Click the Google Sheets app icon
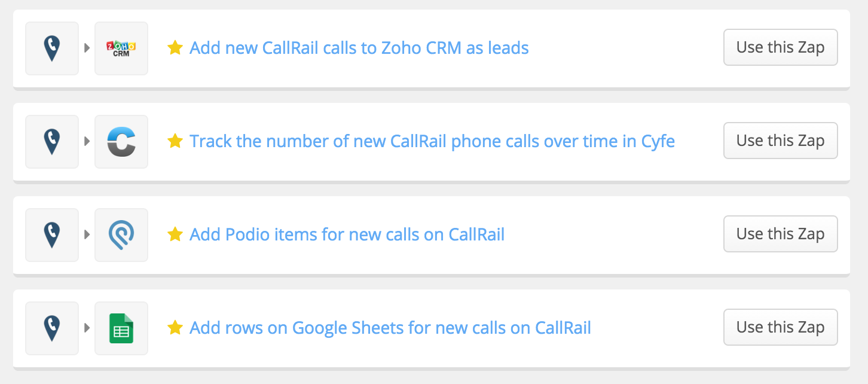This screenshot has width=868, height=384. click(121, 328)
